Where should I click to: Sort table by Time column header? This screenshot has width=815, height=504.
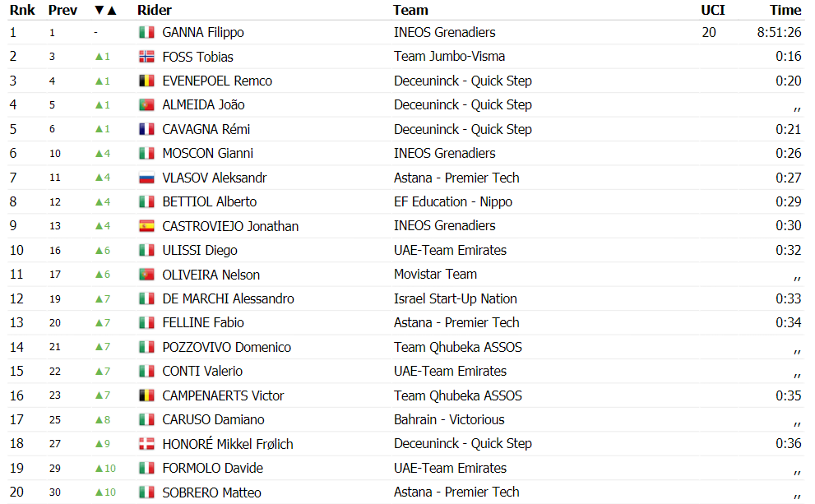click(x=785, y=10)
